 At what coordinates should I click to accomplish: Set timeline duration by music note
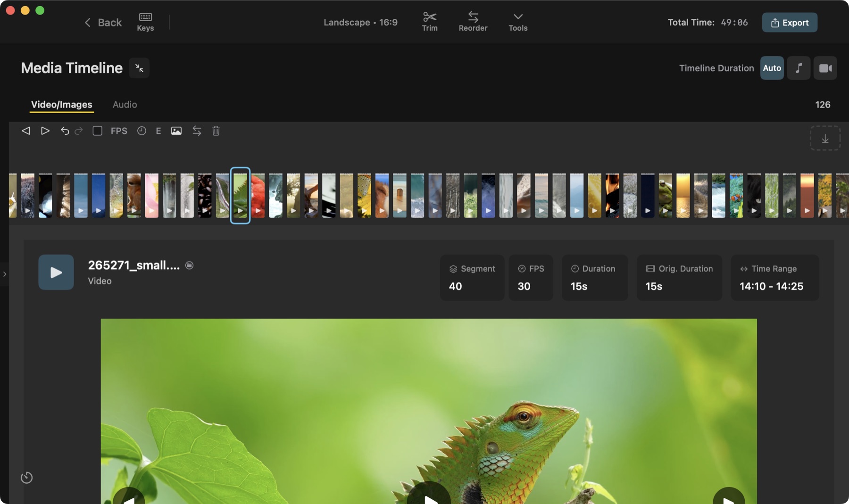(799, 68)
